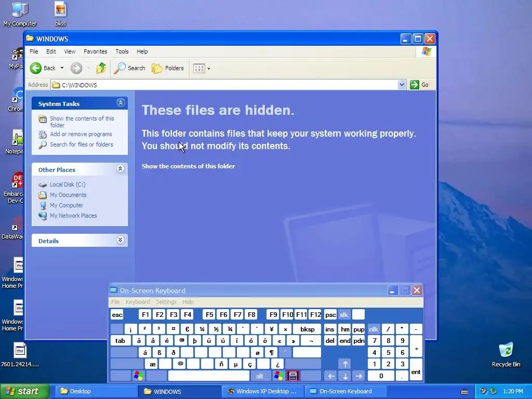
Task: Switch to On-Screen Keyboard taskbar button
Action: [345, 392]
